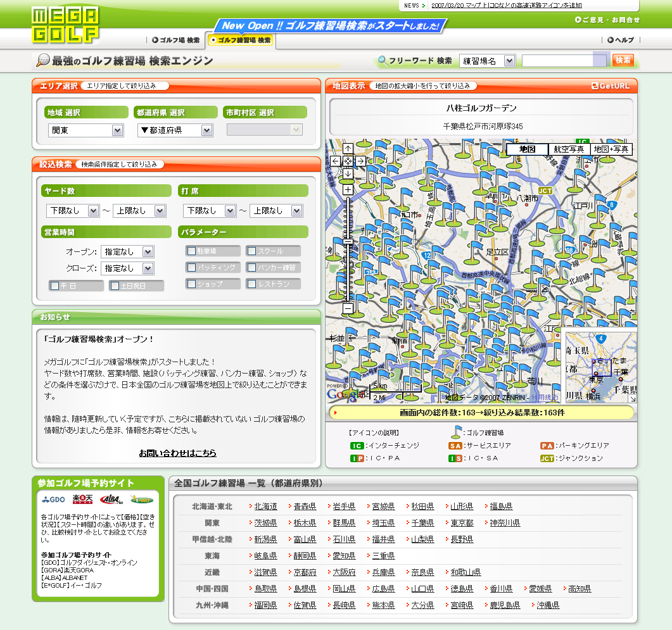Enable the 駐車場 parameter checkbox
672x630 pixels.
pyautogui.click(x=191, y=251)
